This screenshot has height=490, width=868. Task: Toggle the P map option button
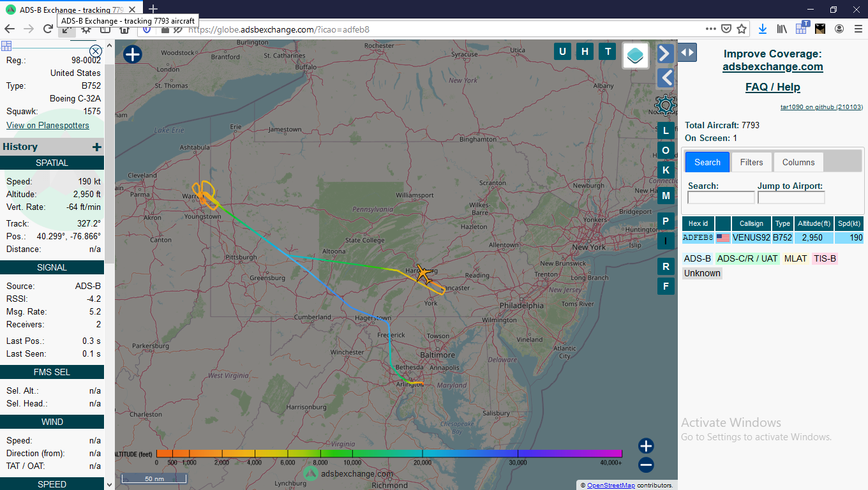coord(666,221)
